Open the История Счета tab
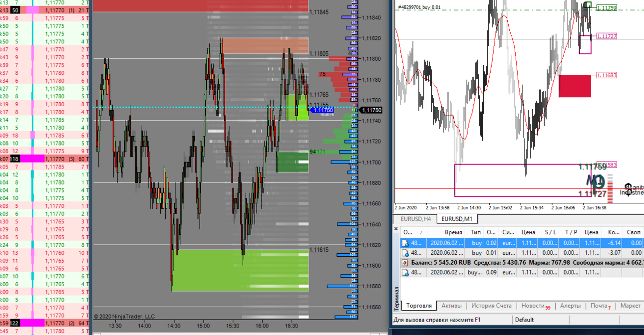Viewport: 644px width, 335px height. click(x=491, y=306)
